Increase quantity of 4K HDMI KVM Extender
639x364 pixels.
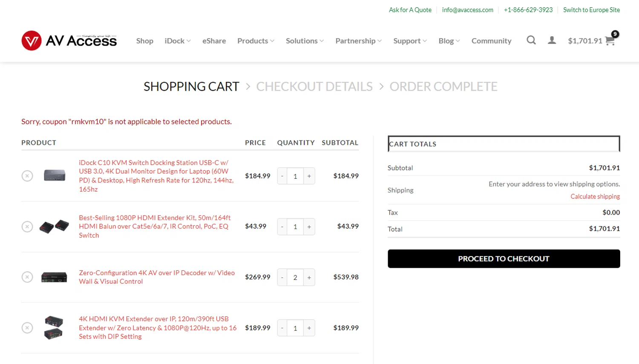pos(309,328)
